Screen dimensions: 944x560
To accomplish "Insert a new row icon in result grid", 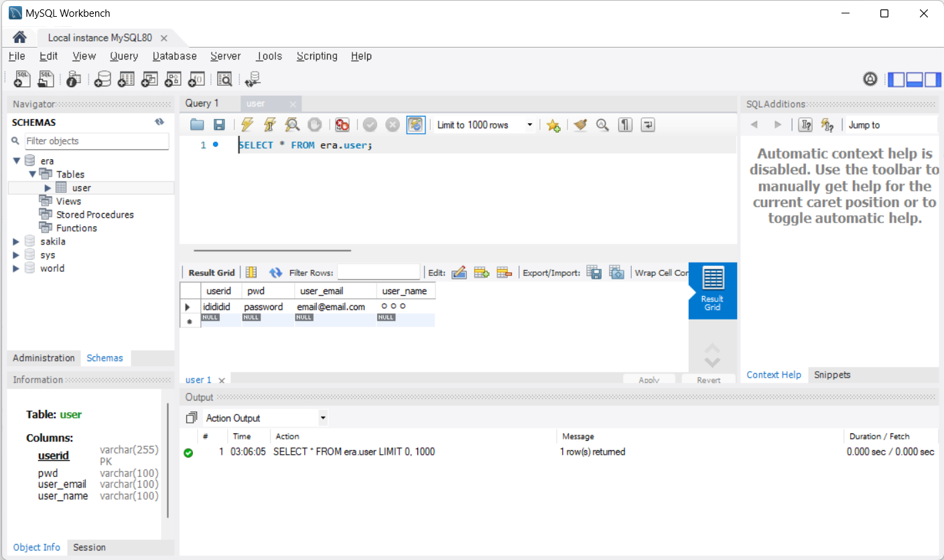I will (482, 273).
